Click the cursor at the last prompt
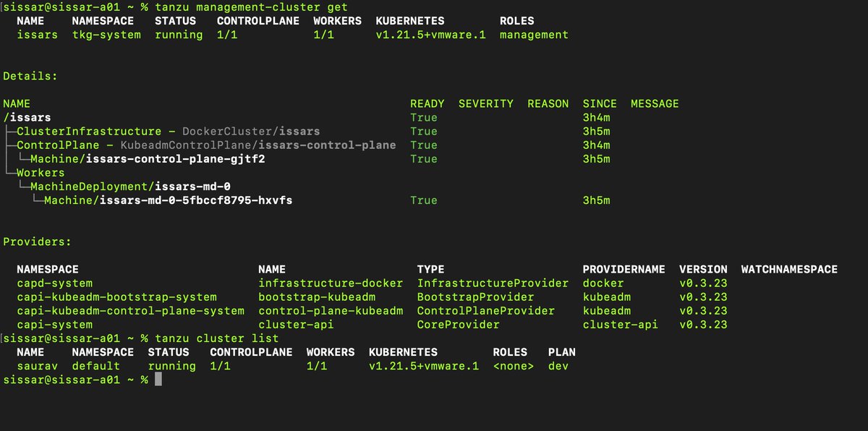Image resolution: width=868 pixels, height=431 pixels. point(158,380)
